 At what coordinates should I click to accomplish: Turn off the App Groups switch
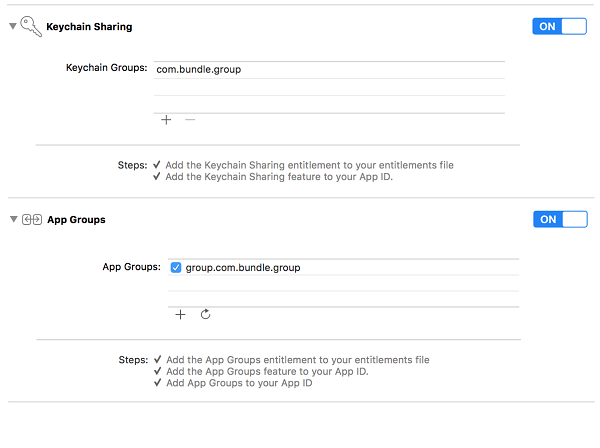coord(560,219)
